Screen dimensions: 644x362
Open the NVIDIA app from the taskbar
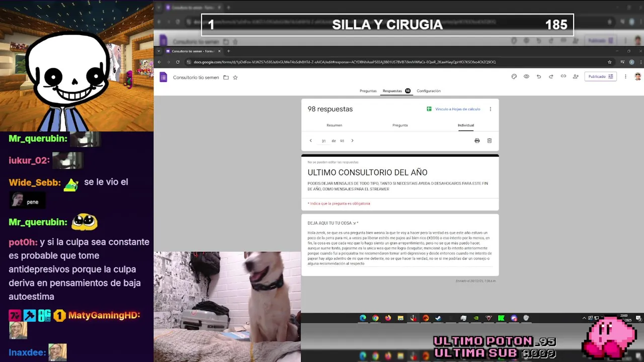tap(476, 318)
